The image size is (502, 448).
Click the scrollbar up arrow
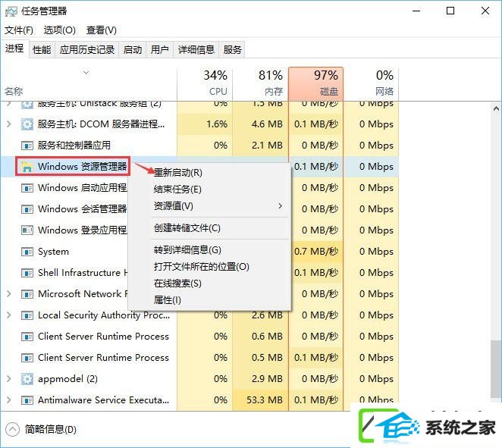click(496, 109)
